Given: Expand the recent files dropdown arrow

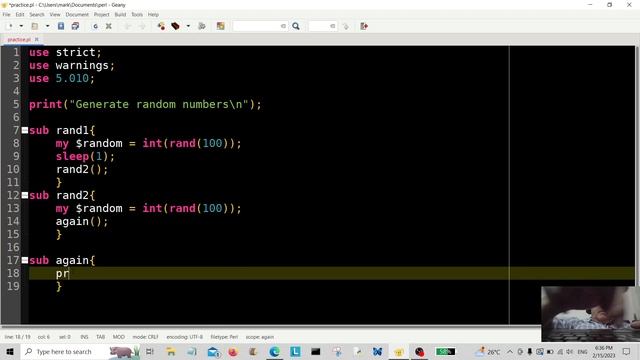Looking at the screenshot, I should [47, 26].
